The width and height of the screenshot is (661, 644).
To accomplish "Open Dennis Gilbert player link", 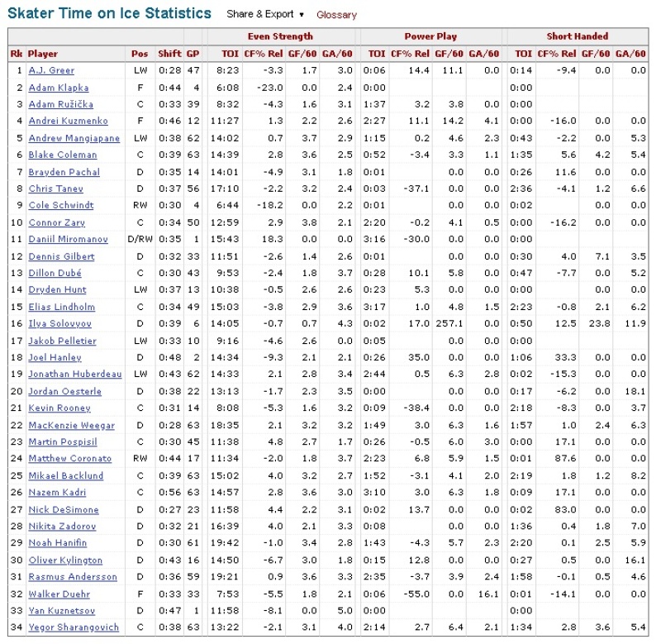I will (61, 256).
